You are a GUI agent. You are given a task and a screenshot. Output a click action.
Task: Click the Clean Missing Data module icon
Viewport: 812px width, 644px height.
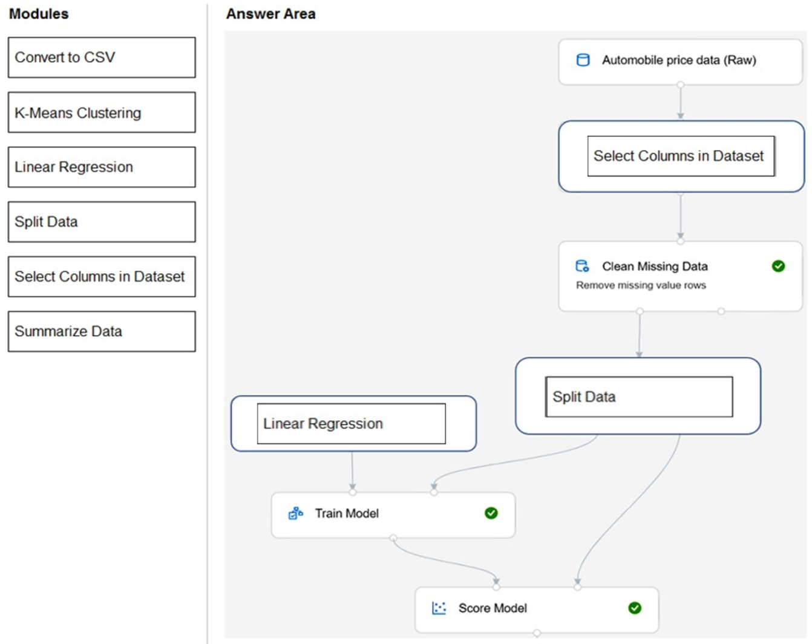click(582, 266)
